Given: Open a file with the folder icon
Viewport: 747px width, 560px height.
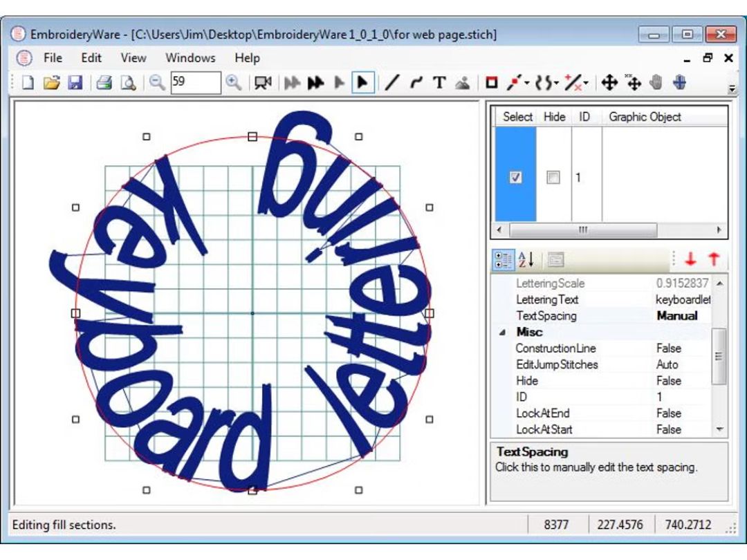Looking at the screenshot, I should pos(51,83).
